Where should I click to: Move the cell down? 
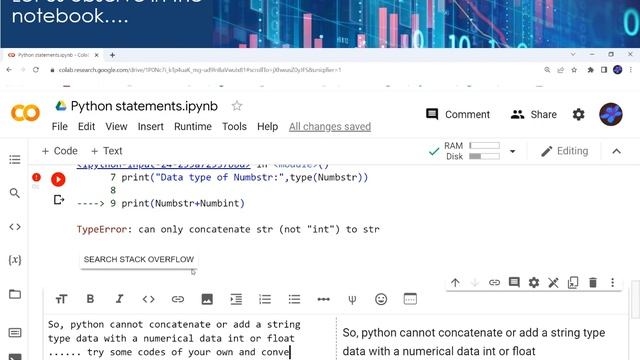tap(475, 282)
